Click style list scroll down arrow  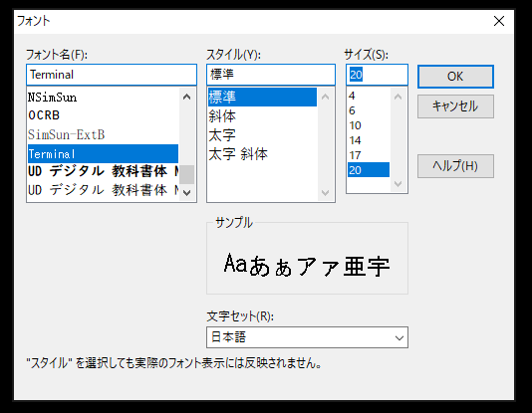coord(325,193)
